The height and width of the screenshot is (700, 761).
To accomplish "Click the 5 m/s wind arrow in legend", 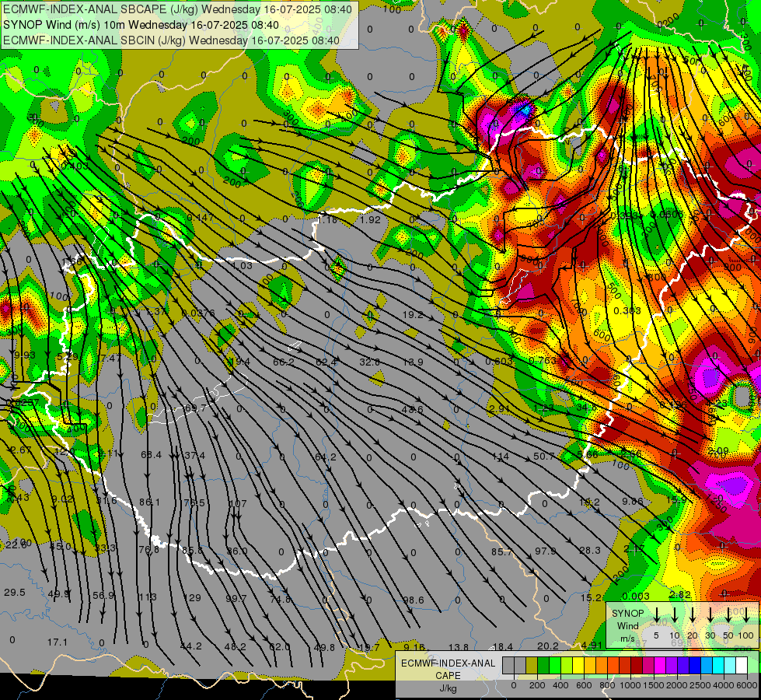I will tap(656, 614).
